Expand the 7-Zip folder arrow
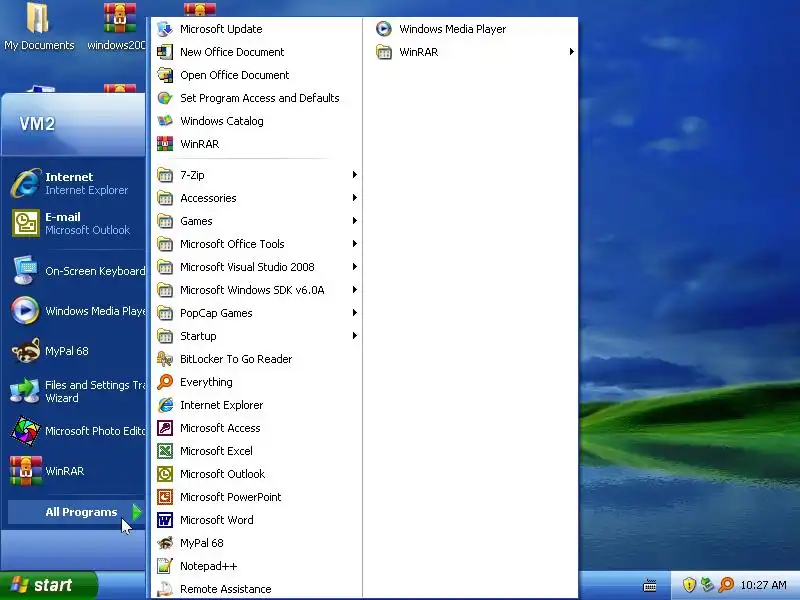Viewport: 800px width, 600px height. click(355, 175)
